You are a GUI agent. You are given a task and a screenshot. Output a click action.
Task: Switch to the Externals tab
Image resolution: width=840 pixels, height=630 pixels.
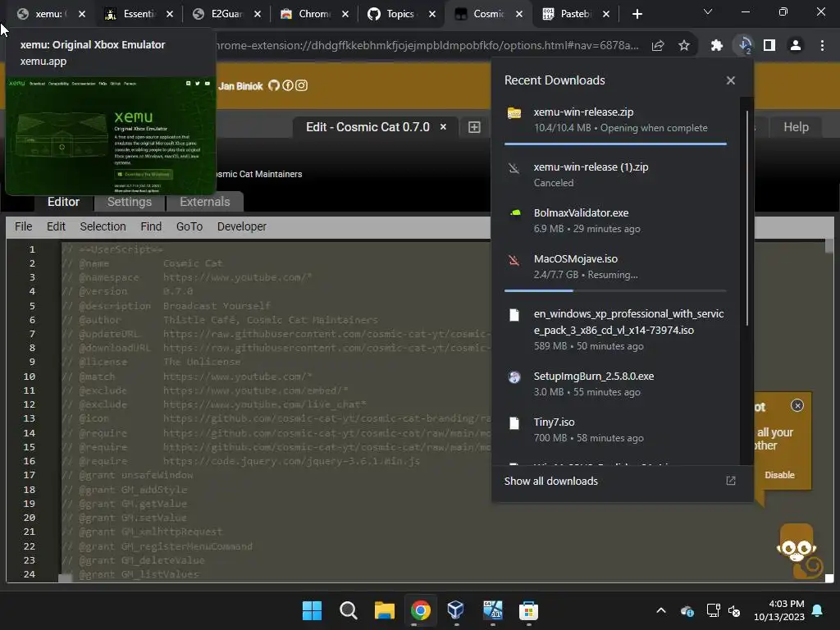204,202
